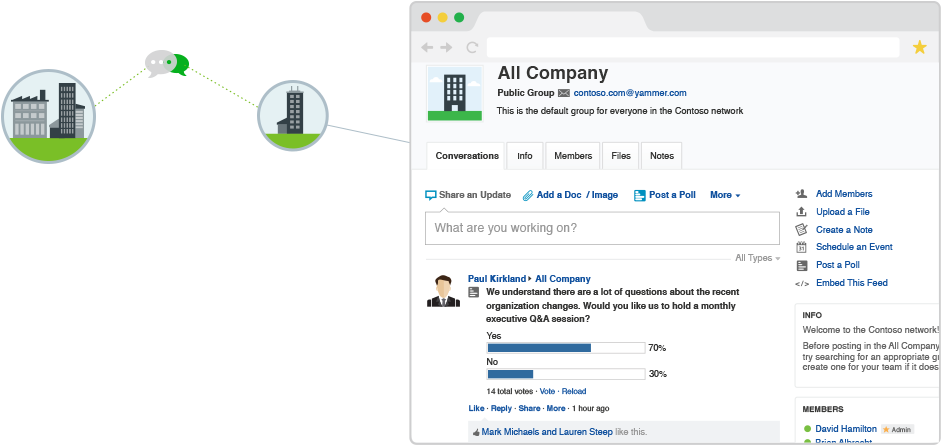Click the Upload a File link

tap(843, 212)
